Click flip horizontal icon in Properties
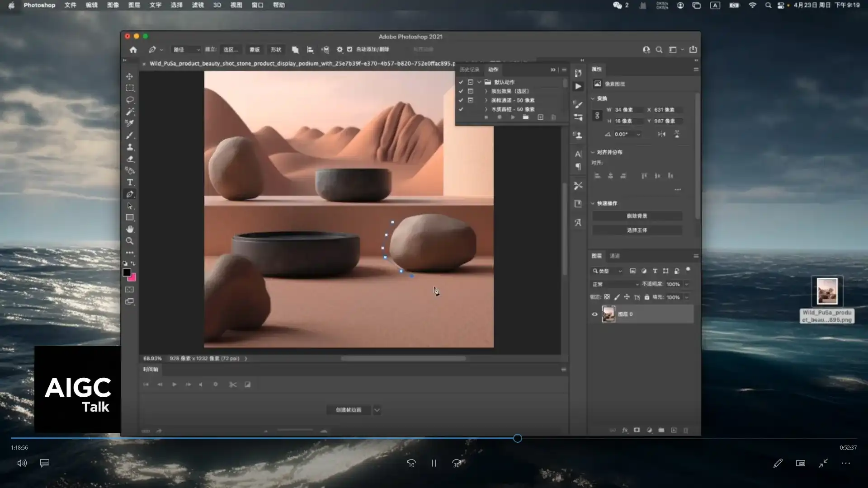 [x=661, y=134]
